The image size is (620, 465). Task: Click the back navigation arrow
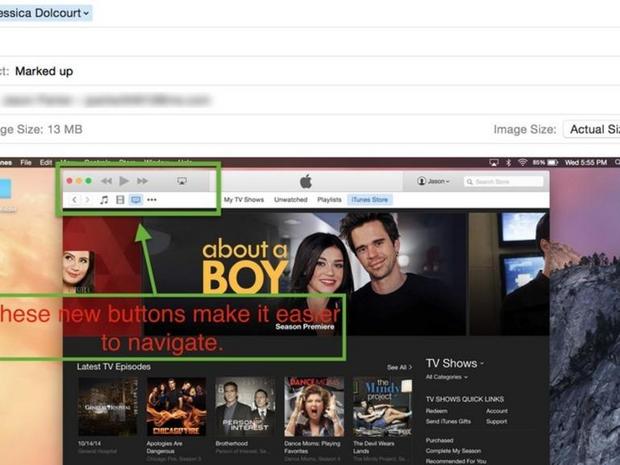74,200
